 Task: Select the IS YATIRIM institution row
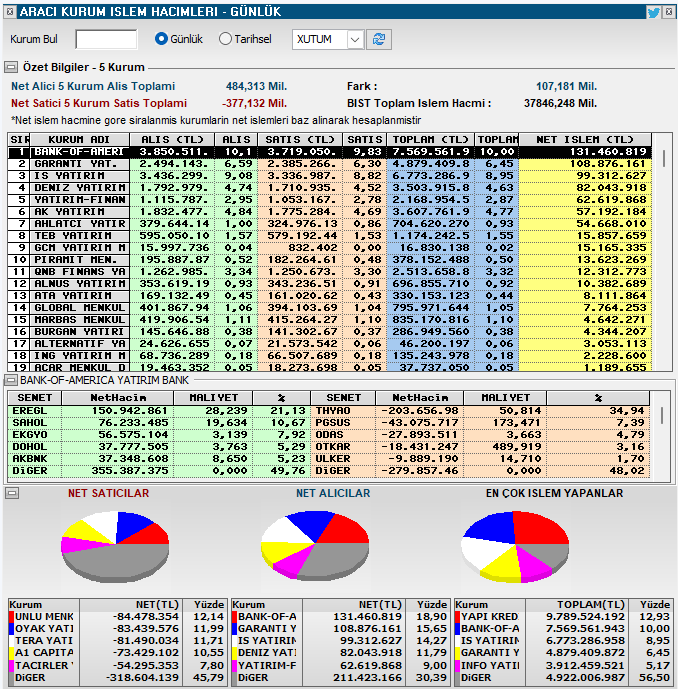pos(330,176)
